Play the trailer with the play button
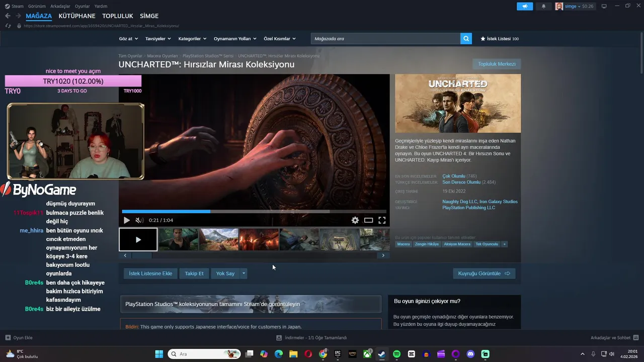 click(x=126, y=220)
